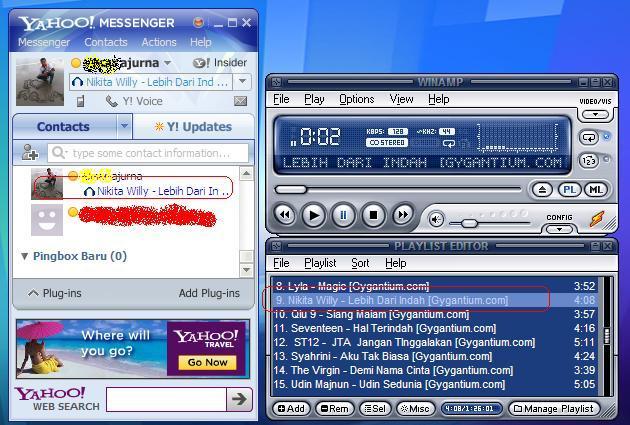Screen dimensions: 630x425
Task: Click Winamp play button
Action: (x=313, y=215)
